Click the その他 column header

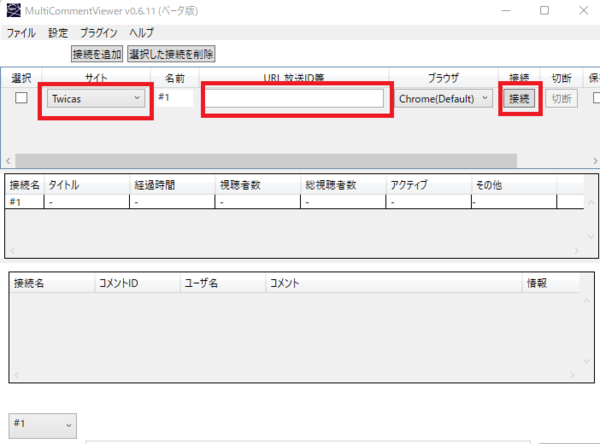pos(514,185)
